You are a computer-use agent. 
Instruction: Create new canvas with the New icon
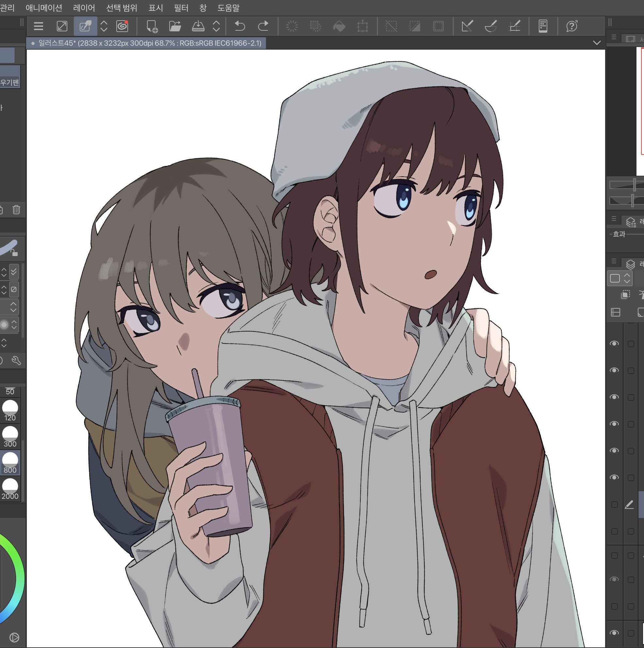click(152, 26)
